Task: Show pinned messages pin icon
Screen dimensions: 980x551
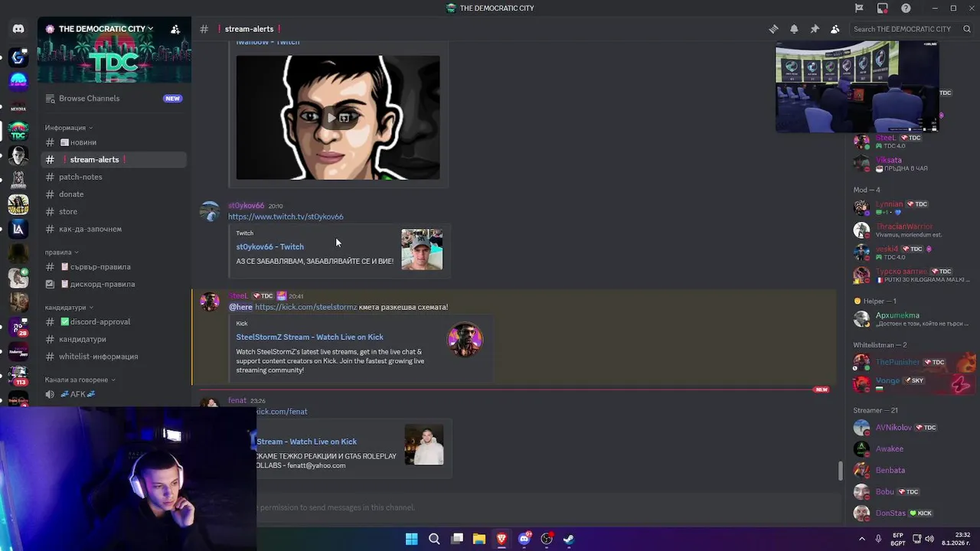Action: coord(815,29)
